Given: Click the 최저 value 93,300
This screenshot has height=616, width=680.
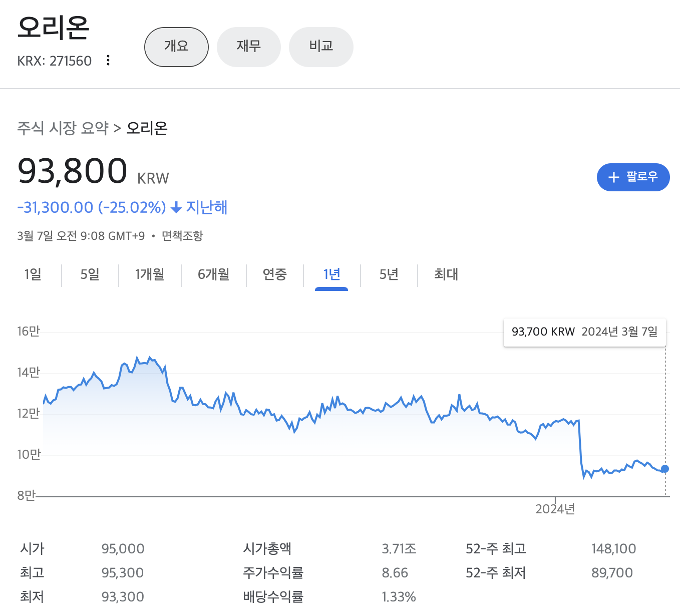Looking at the screenshot, I should point(123,597).
